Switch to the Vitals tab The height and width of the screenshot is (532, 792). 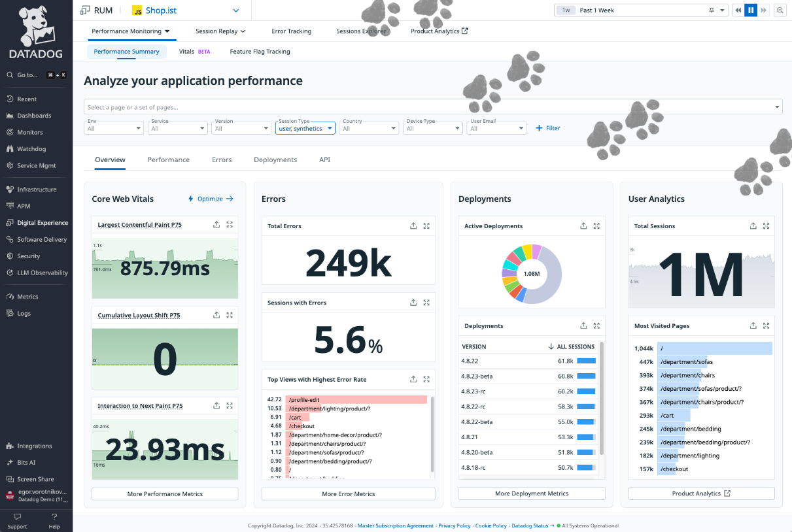coord(186,51)
